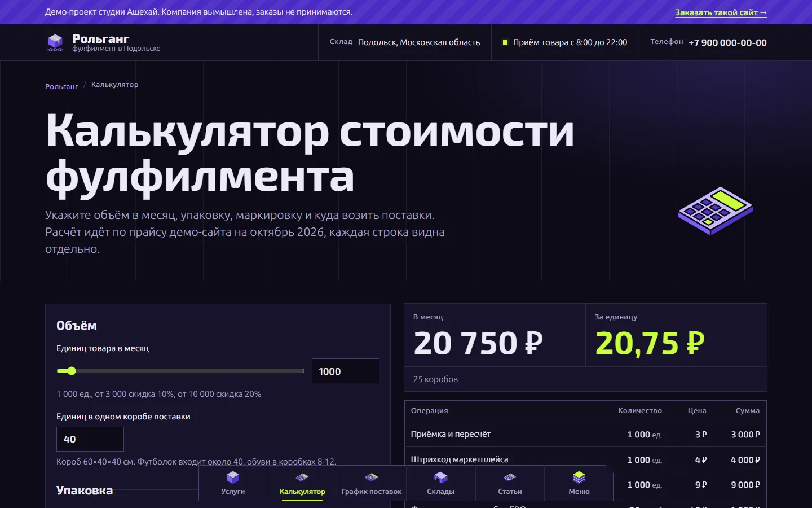Click the 'Единиц в одном коробе поставки' label
This screenshot has height=508, width=812.
click(x=123, y=417)
